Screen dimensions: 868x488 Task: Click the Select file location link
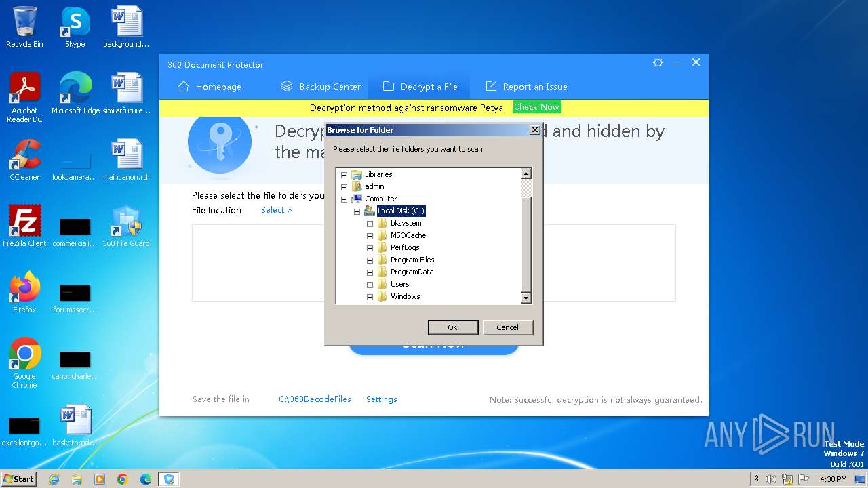point(276,210)
